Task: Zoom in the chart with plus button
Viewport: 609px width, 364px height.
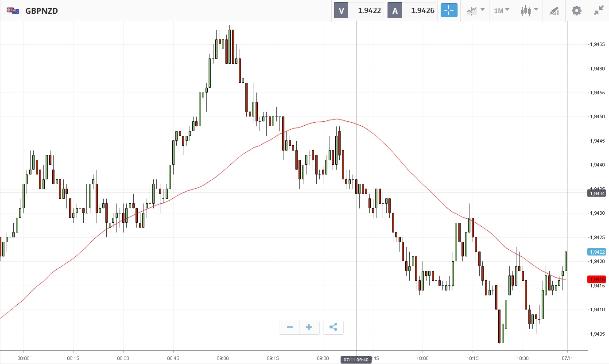Action: (x=309, y=327)
